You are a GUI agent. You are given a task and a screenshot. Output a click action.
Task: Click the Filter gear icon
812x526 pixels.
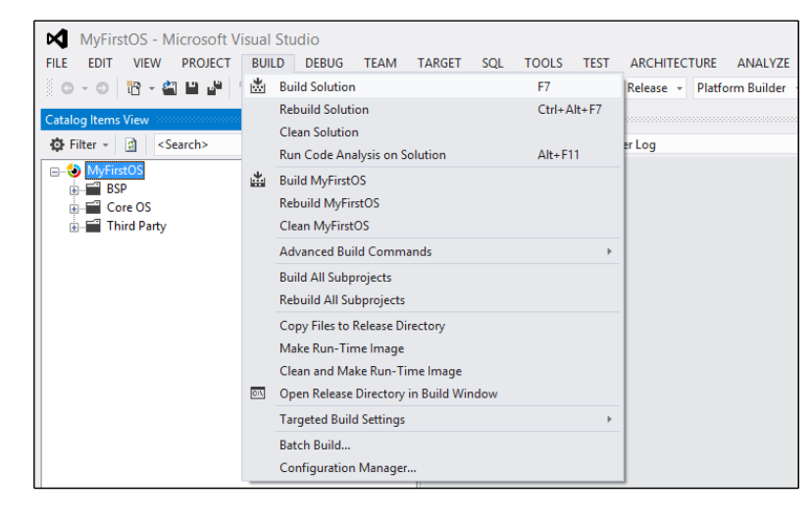pyautogui.click(x=57, y=144)
